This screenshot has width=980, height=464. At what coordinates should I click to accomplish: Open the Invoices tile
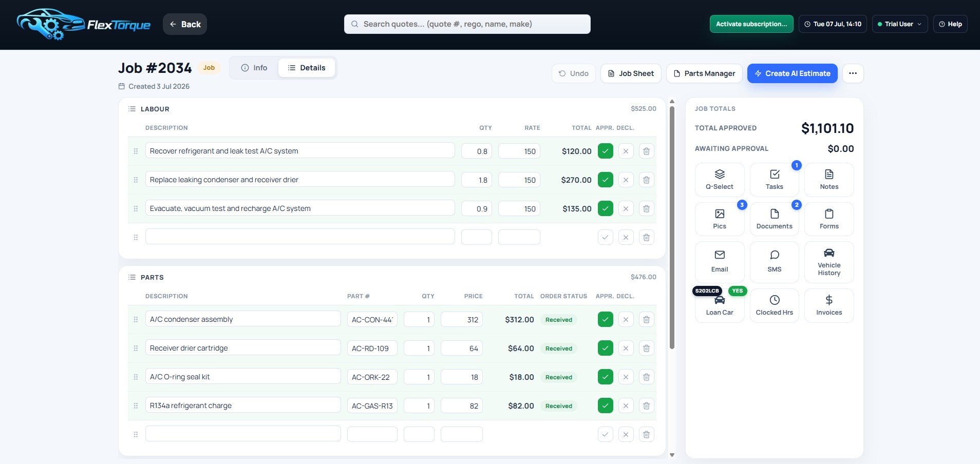(829, 305)
